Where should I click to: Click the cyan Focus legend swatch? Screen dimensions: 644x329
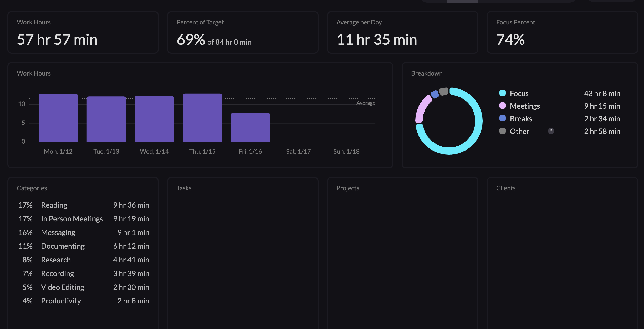click(x=502, y=93)
